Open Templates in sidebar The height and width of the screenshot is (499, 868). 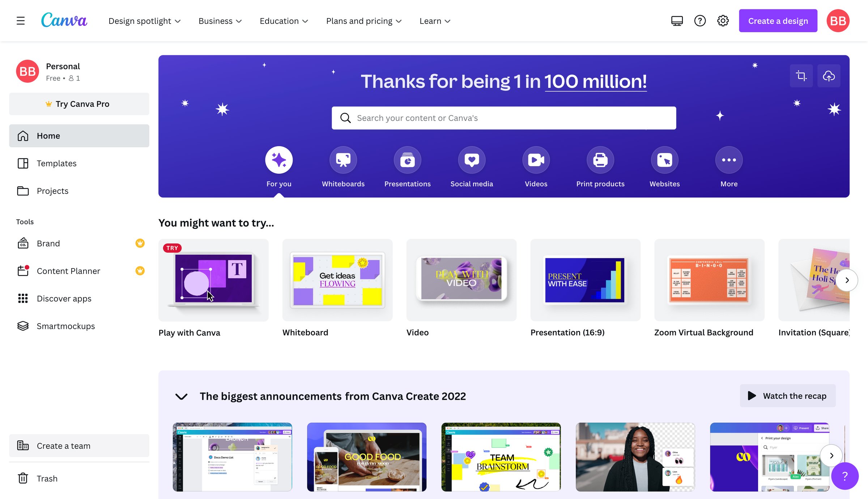pyautogui.click(x=79, y=163)
